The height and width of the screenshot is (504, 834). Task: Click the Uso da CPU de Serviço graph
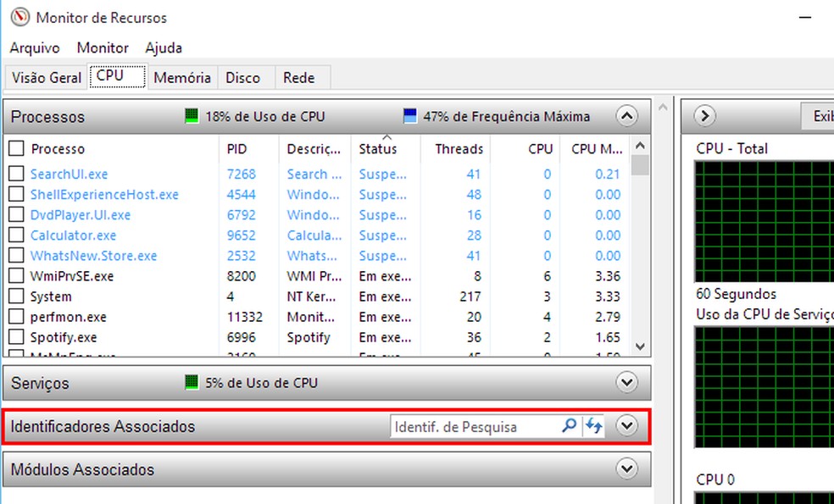click(764, 386)
